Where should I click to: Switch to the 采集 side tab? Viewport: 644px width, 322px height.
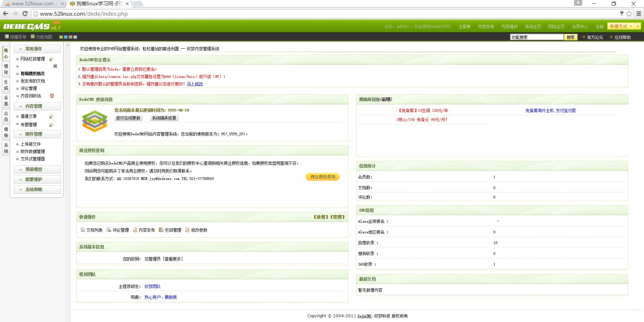6,101
